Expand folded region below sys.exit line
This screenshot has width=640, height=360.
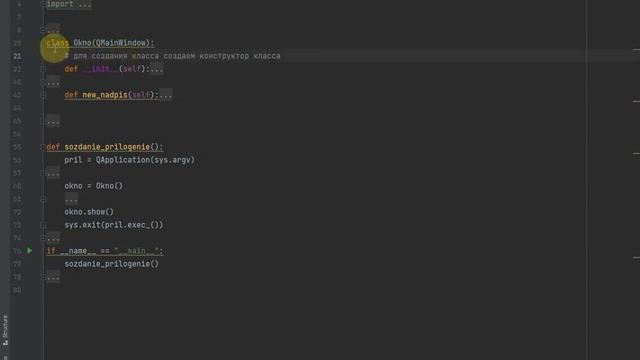pyautogui.click(x=53, y=238)
